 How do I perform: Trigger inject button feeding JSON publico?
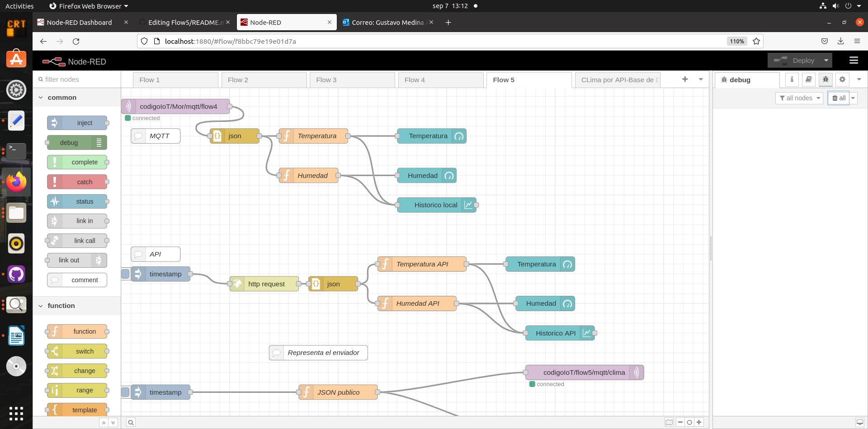(126, 392)
